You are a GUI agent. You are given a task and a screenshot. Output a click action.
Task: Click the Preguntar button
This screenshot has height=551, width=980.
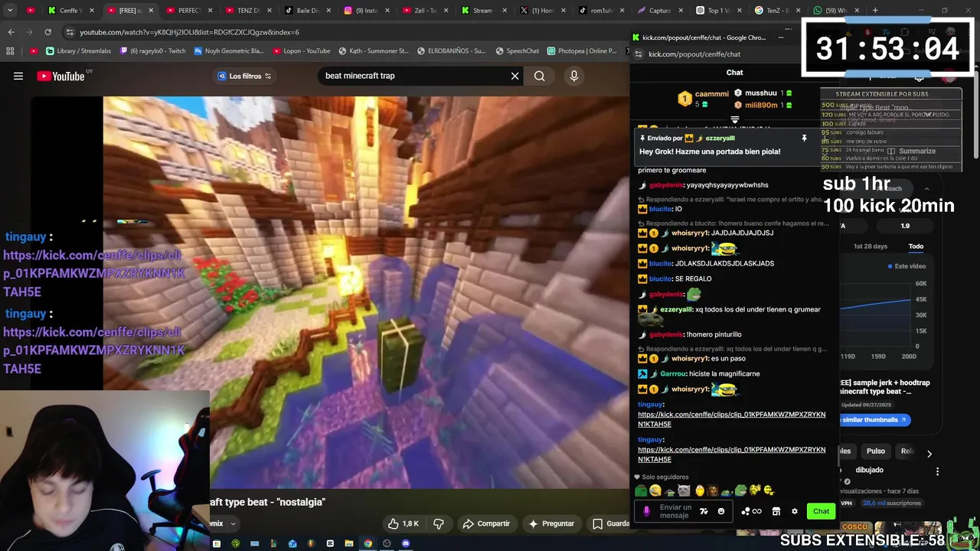click(551, 523)
